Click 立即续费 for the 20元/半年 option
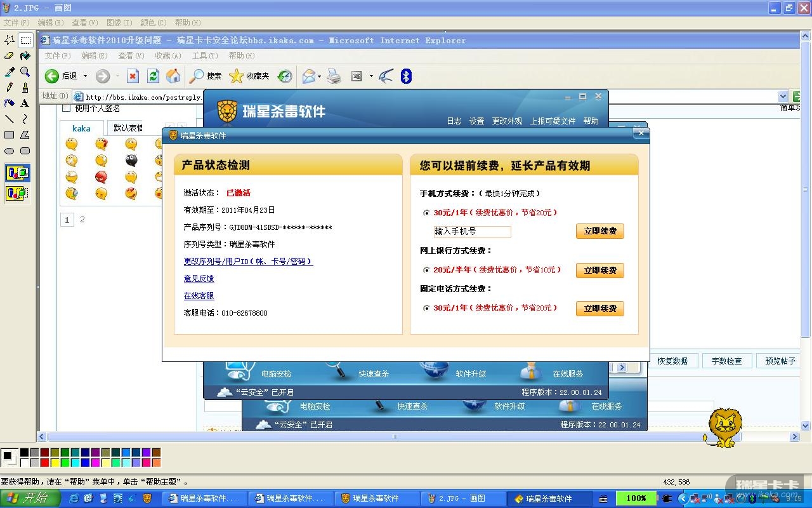This screenshot has height=508, width=812. 600,271
